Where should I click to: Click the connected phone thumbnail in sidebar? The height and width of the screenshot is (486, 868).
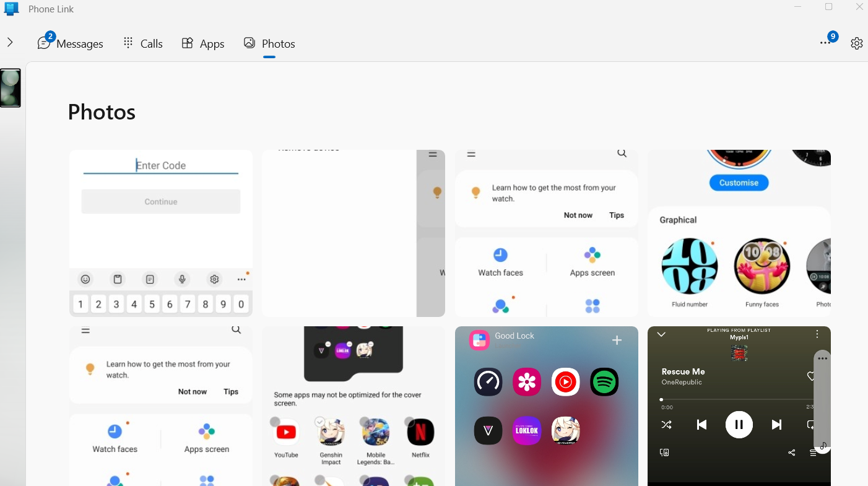point(11,88)
